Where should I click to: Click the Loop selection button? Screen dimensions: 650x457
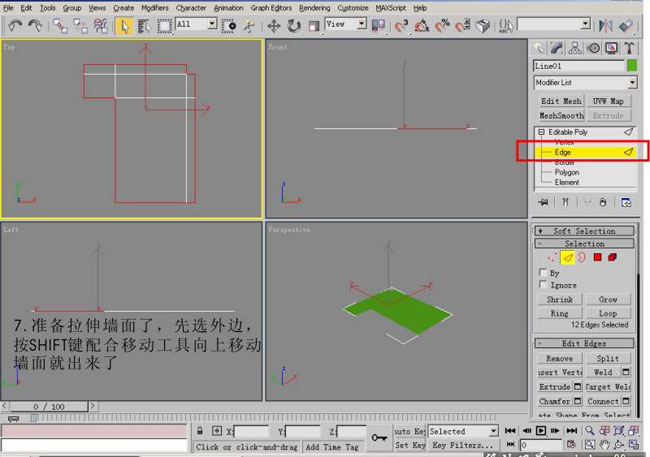(x=608, y=314)
